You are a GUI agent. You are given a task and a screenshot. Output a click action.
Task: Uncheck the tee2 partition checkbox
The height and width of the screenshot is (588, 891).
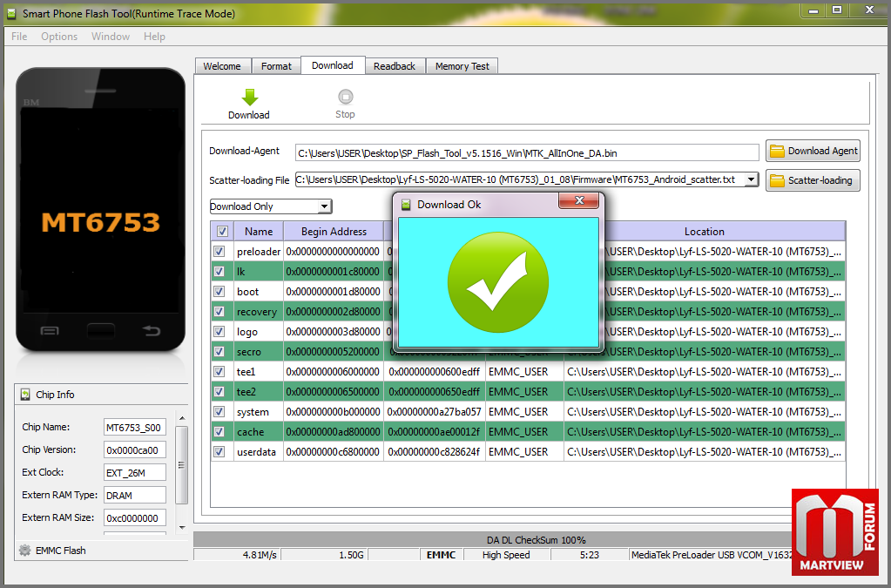(x=219, y=391)
